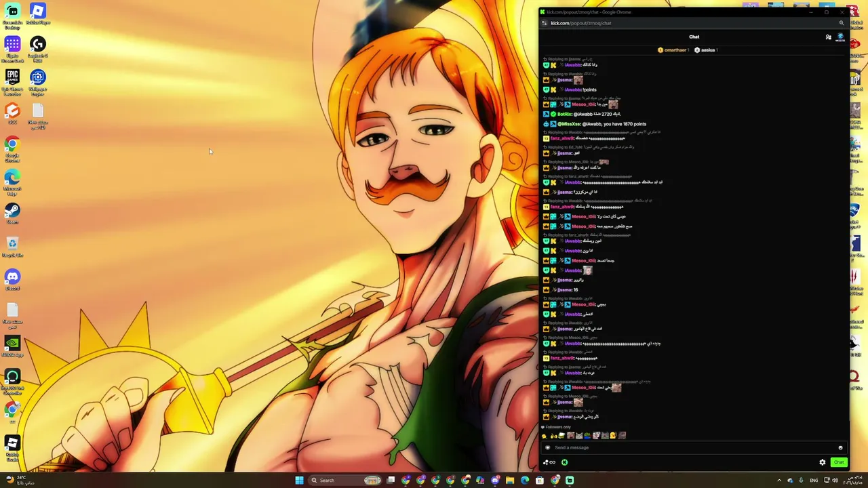Open Discord from the taskbar
The height and width of the screenshot is (488, 868).
tap(495, 480)
